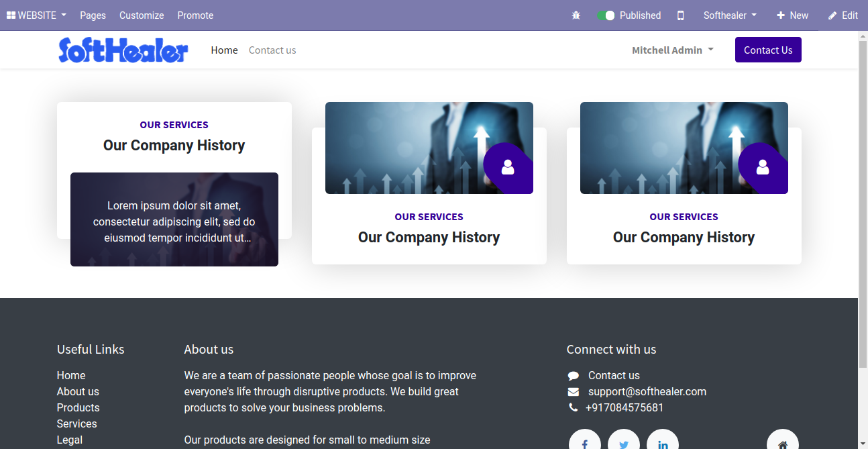
Task: Click OUR SERVICES label on left card
Action: click(174, 125)
